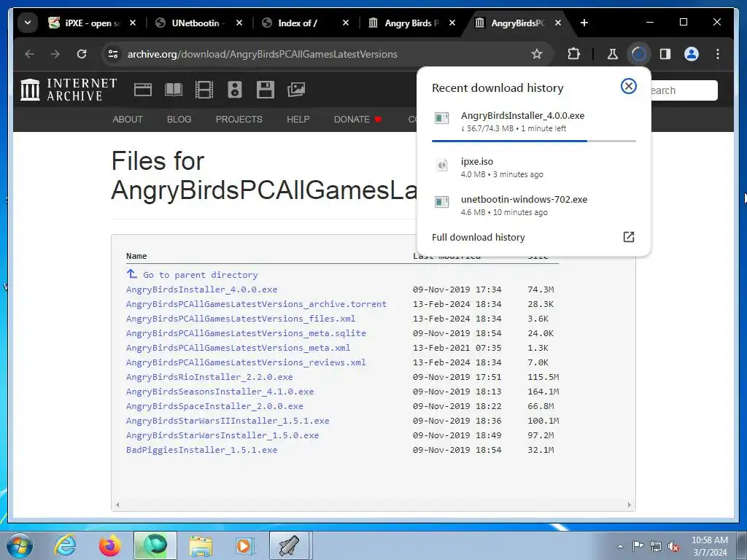The height and width of the screenshot is (560, 747).
Task: Open Windows Explorer folder from taskbar
Action: [x=201, y=545]
